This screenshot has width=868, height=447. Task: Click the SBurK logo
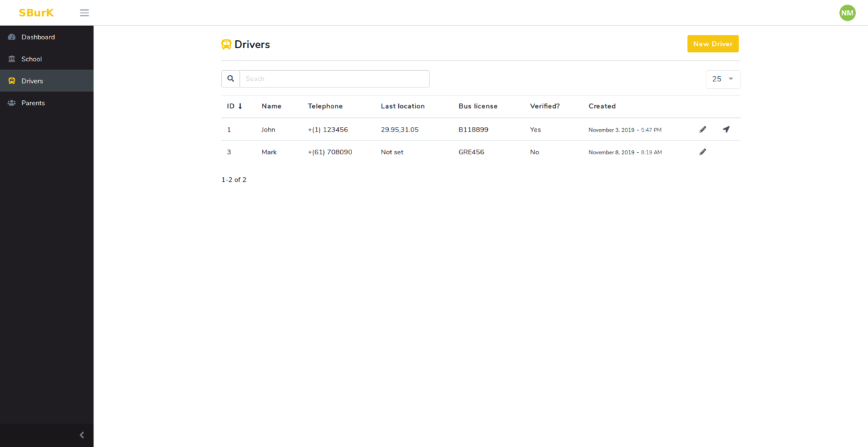point(35,12)
